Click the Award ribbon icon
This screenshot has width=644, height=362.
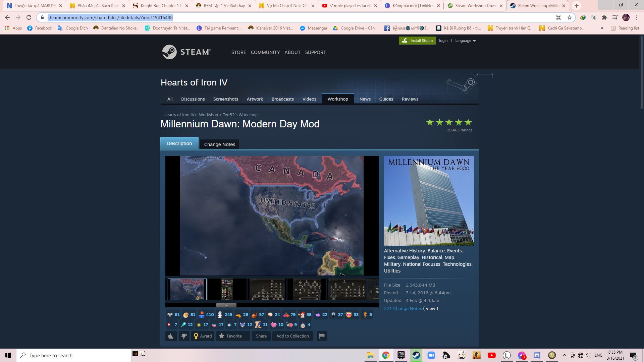click(197, 336)
